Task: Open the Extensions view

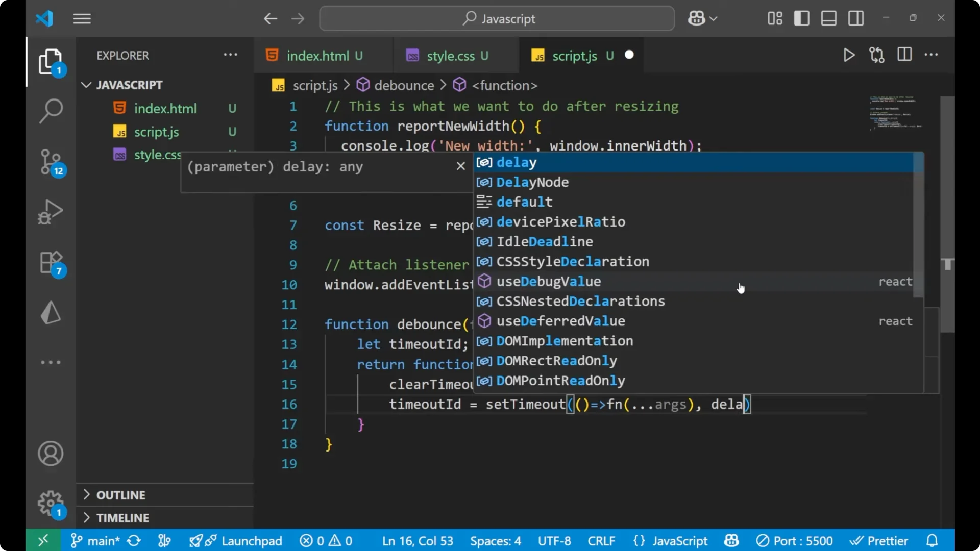Action: (x=51, y=262)
